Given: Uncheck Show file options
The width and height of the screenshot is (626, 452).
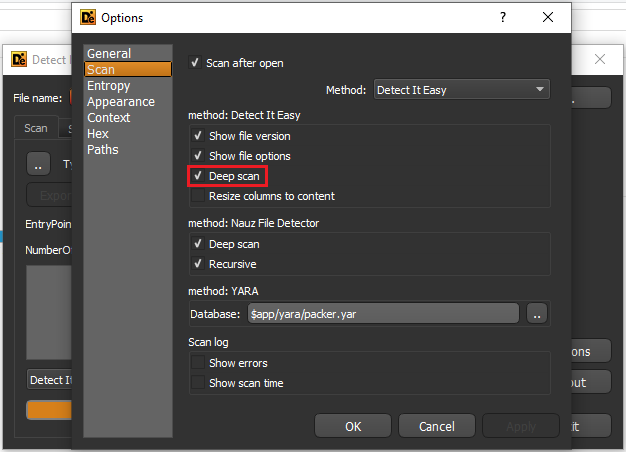Looking at the screenshot, I should click(x=198, y=156).
